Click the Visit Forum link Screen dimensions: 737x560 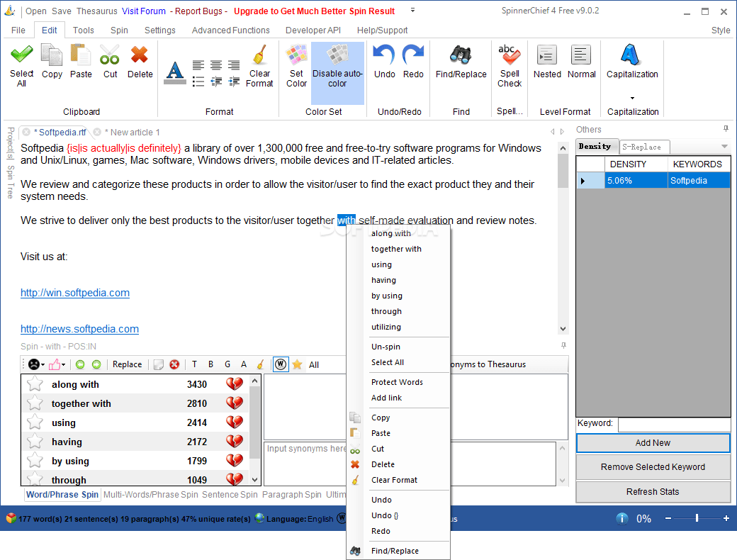click(144, 11)
